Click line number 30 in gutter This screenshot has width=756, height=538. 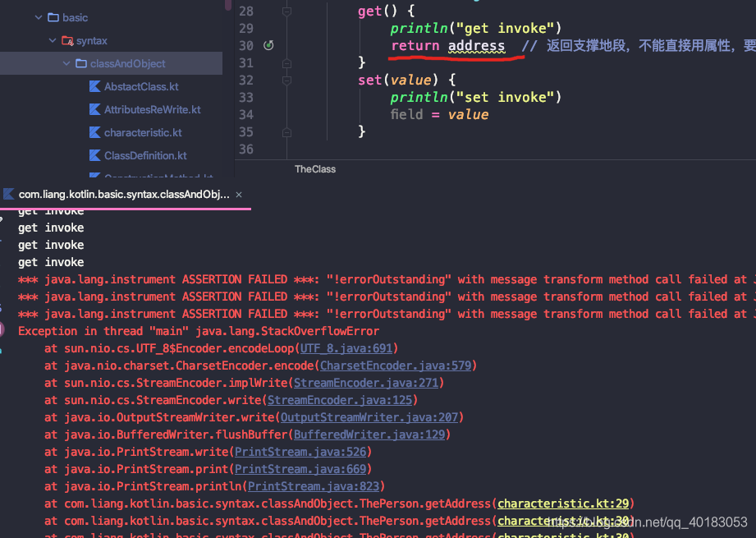(246, 46)
